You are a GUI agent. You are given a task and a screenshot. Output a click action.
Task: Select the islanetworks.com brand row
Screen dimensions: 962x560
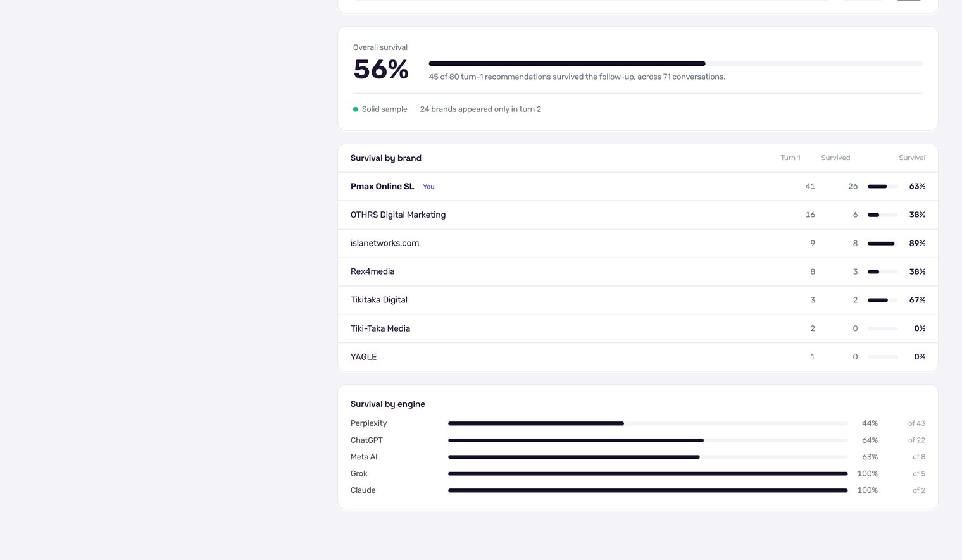pyautogui.click(x=638, y=244)
